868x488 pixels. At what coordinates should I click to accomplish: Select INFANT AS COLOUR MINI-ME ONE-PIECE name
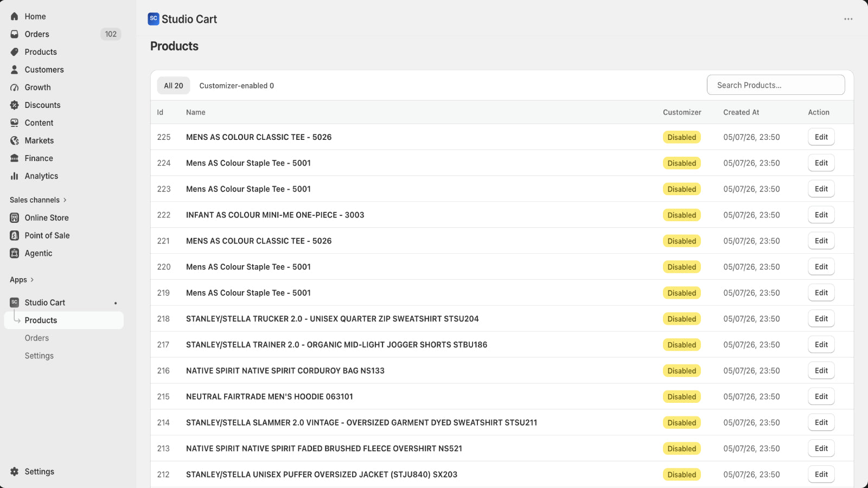coord(275,215)
